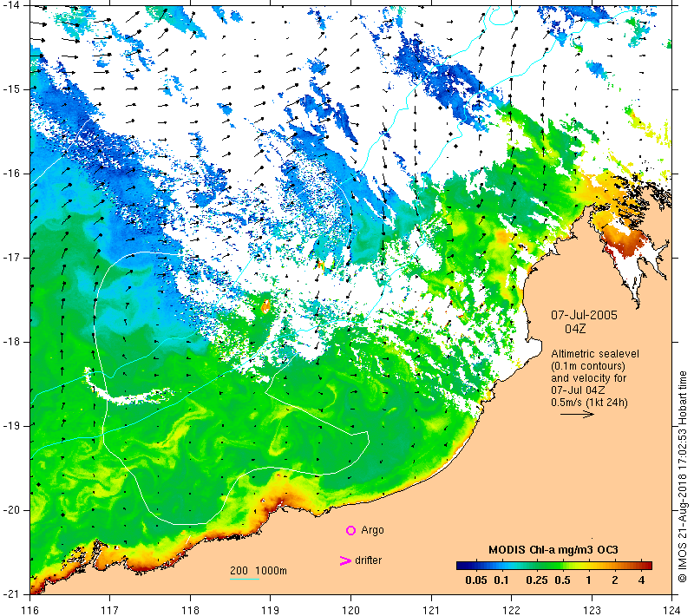Click the 0.05 colorbar tick label
Screen dimensions: 694x616
tap(476, 580)
